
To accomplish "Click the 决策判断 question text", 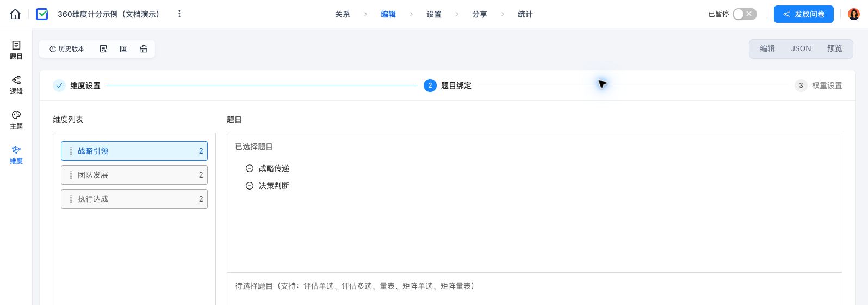I will click(x=274, y=186).
